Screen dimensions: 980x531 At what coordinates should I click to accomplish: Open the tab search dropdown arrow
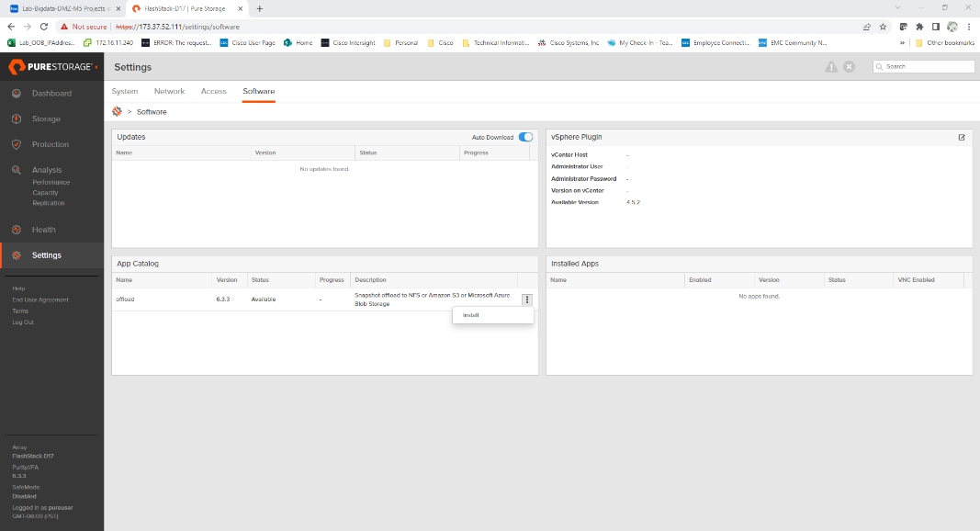[x=897, y=8]
